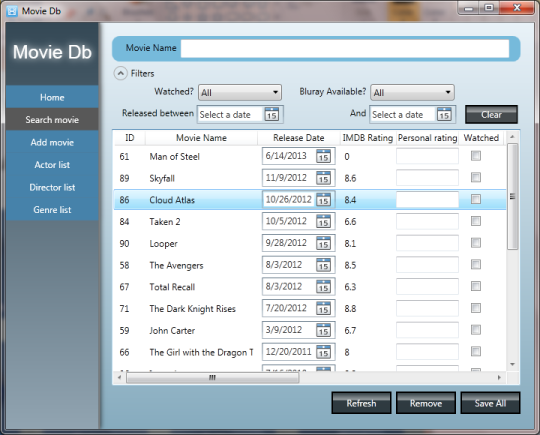
Task: Open the Genre list page
Action: click(52, 209)
